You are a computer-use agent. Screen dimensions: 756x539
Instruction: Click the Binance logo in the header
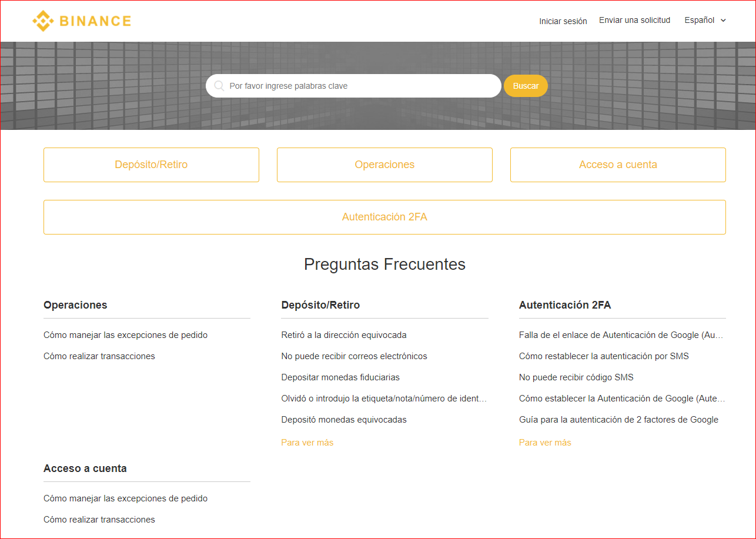[82, 21]
